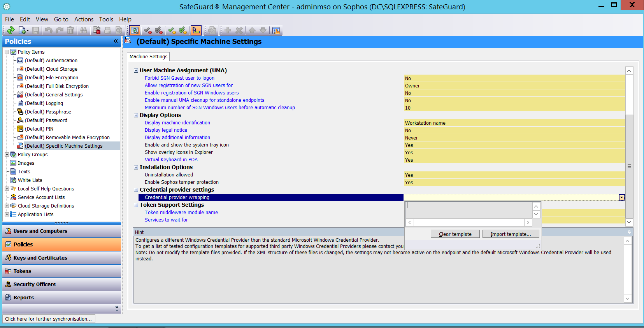Image resolution: width=644 pixels, height=328 pixels.
Task: Collapse the Installation Options section
Action: (136, 167)
